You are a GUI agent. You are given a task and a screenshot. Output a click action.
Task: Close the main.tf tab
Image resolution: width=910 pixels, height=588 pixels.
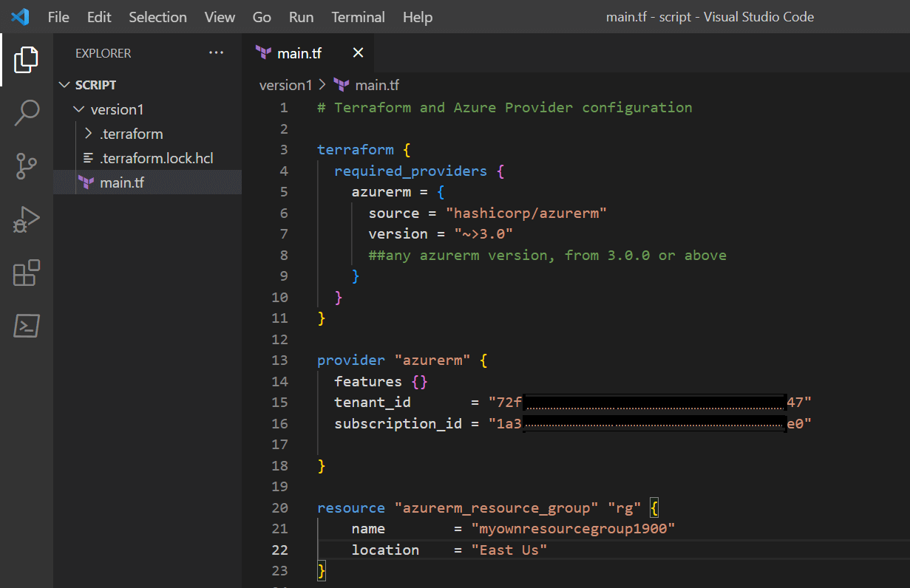click(x=358, y=52)
